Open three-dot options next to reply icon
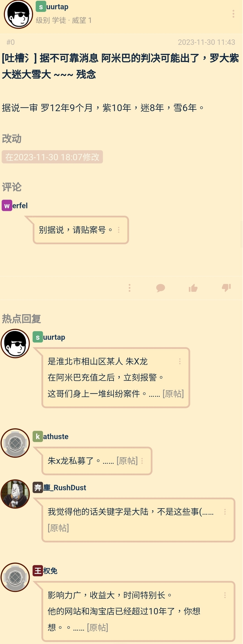243x644 pixels. coord(129,288)
